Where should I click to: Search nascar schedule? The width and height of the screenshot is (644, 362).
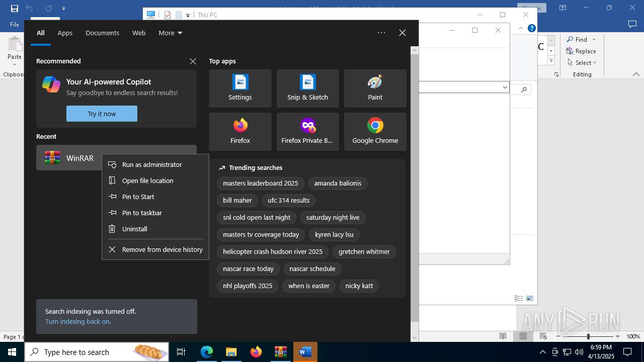[312, 269]
